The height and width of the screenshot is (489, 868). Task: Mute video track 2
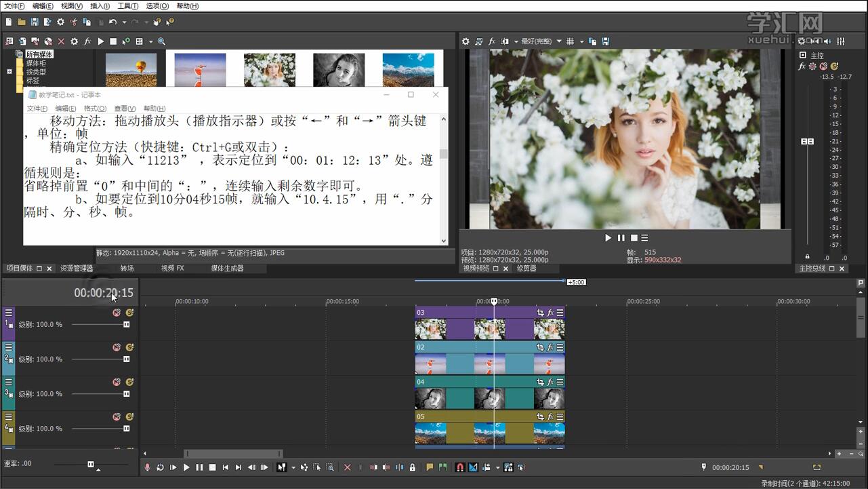[x=117, y=347]
